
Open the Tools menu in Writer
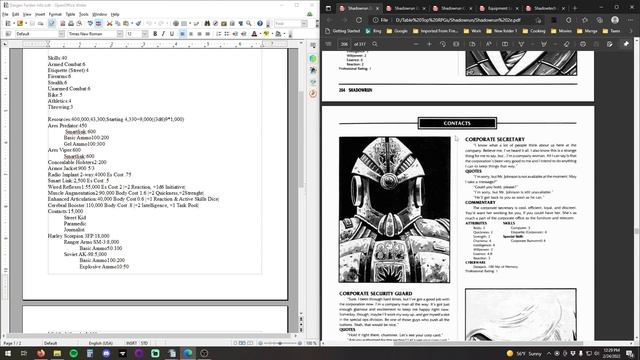tap(84, 14)
